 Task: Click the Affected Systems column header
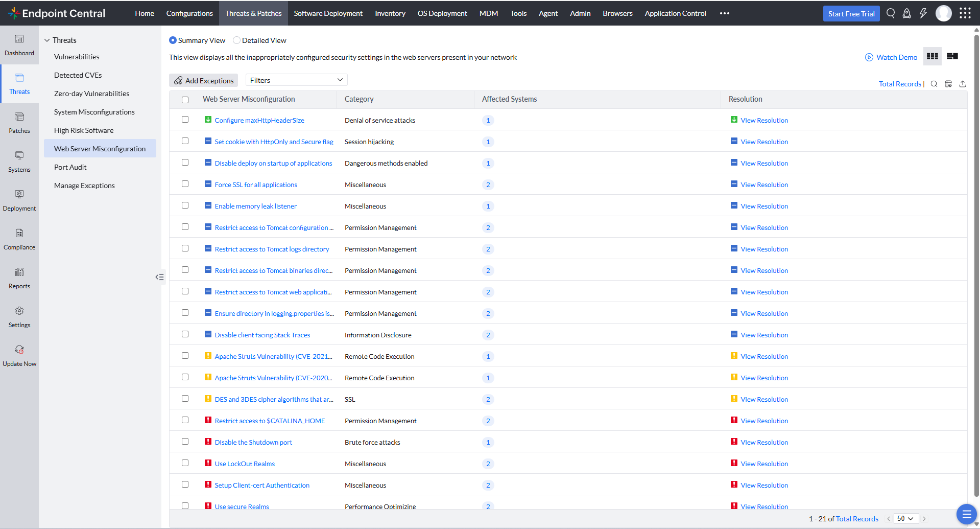coord(509,99)
